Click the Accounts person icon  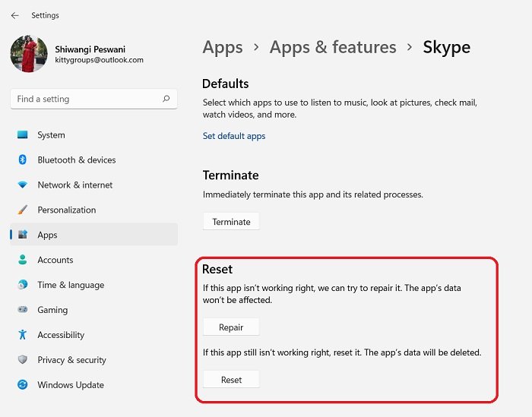tap(22, 260)
